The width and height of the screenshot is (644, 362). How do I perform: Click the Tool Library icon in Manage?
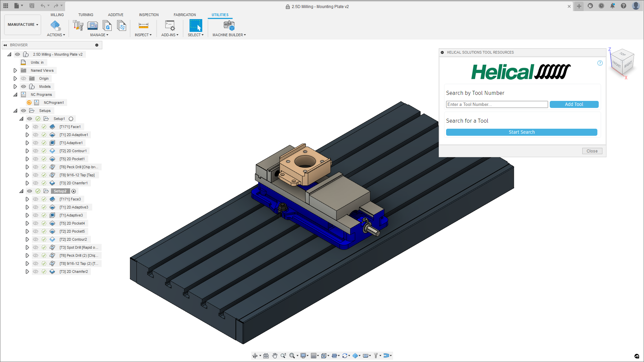[x=78, y=25]
